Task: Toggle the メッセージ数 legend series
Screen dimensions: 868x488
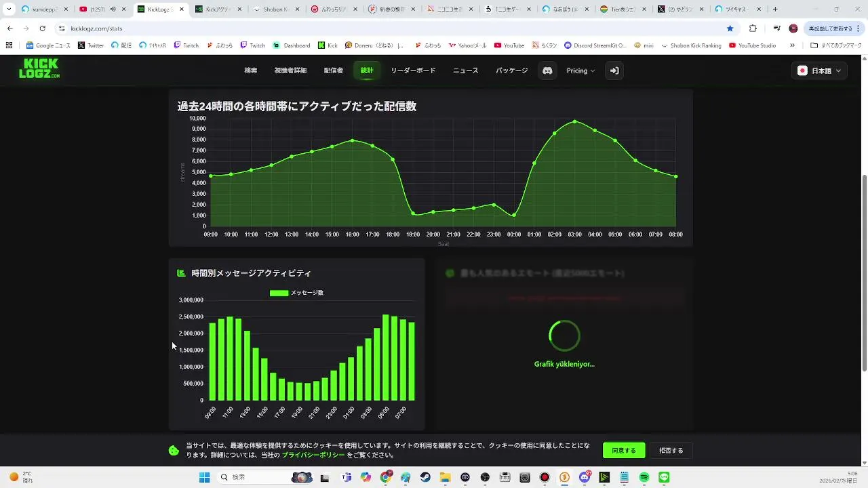Action: (296, 293)
